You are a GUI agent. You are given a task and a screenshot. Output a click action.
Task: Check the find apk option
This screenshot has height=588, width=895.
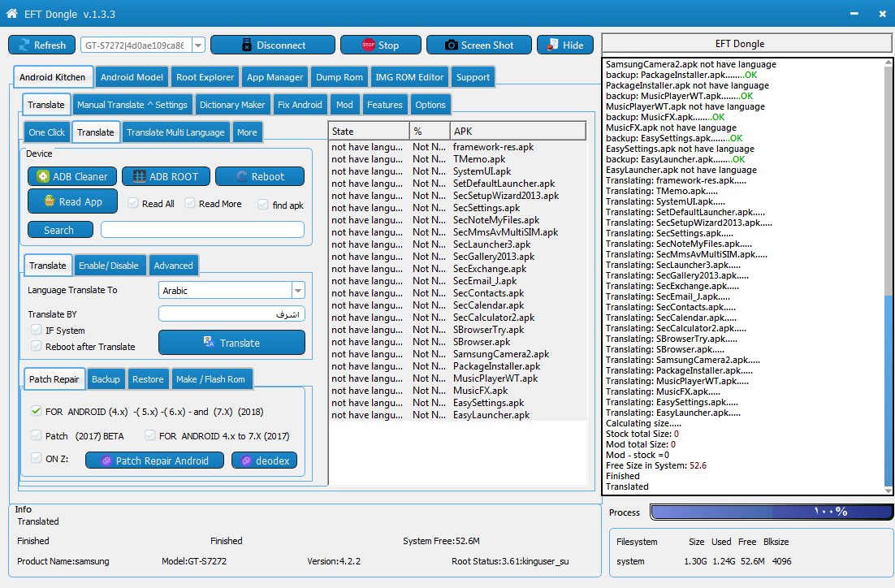[263, 205]
